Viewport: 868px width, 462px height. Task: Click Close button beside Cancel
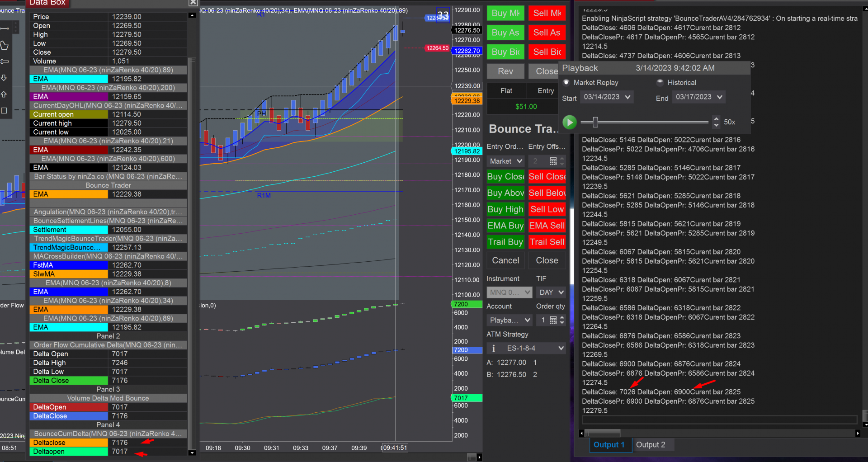coord(547,260)
